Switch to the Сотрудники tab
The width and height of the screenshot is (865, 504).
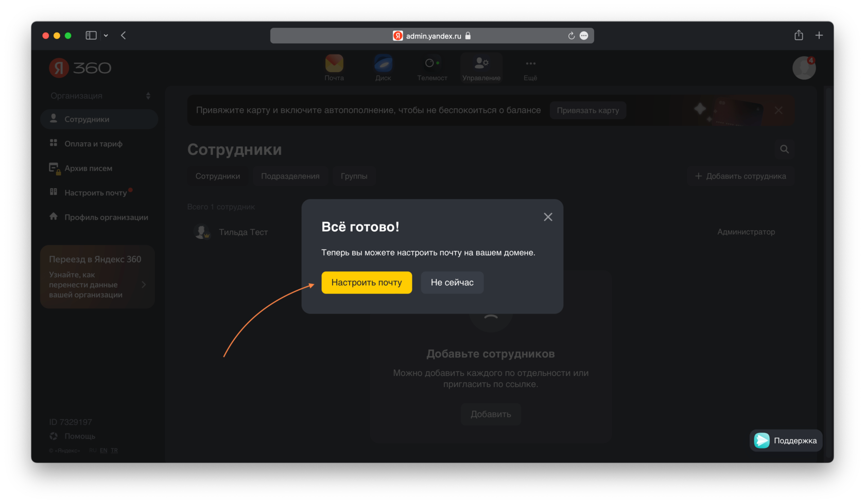pyautogui.click(x=218, y=176)
